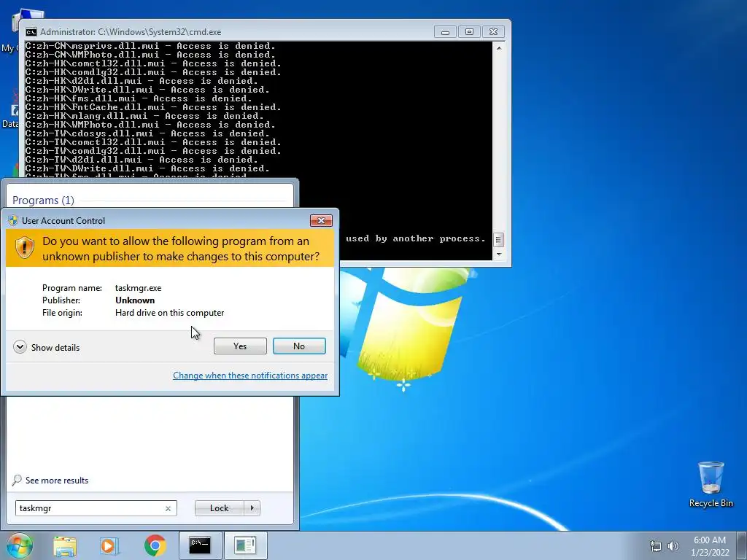Click the Lock button

[x=219, y=508]
